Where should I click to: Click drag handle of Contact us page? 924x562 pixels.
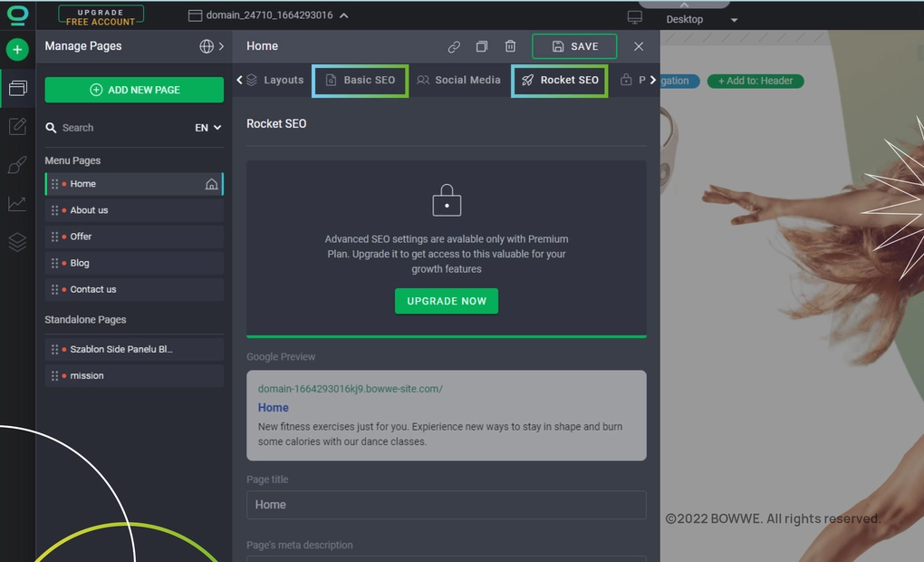point(54,289)
